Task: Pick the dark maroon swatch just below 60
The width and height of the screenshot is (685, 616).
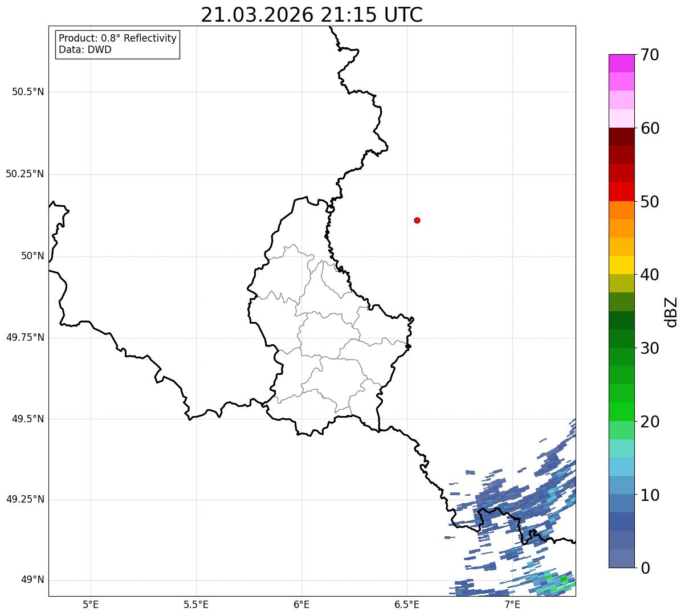Action: 621,137
